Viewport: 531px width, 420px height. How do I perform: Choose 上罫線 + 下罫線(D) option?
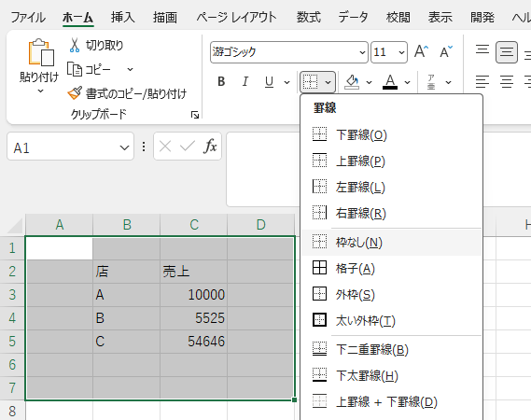(391, 401)
